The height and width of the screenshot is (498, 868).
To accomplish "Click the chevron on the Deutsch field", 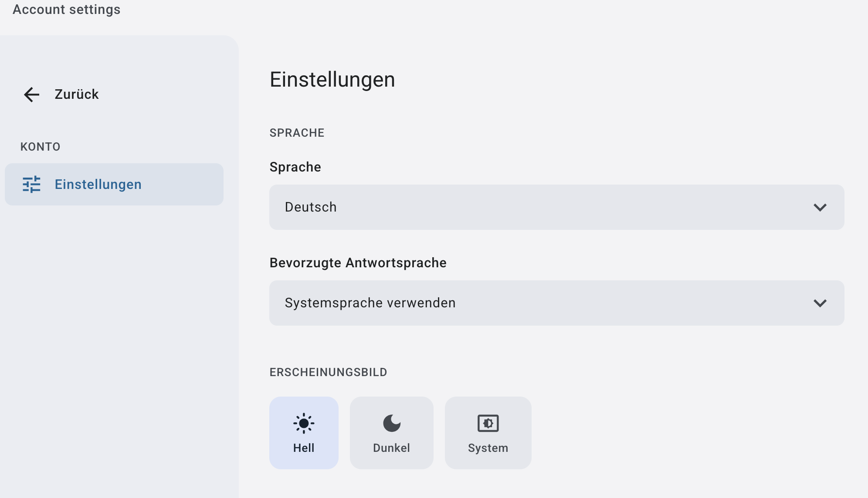I will (820, 208).
